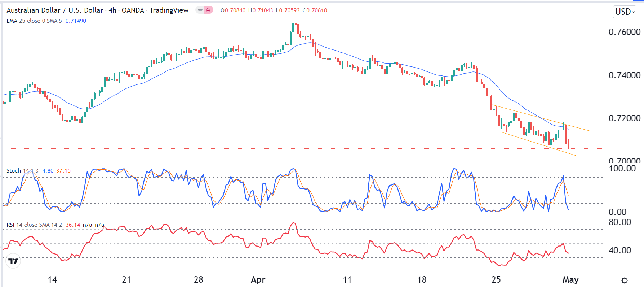644x287 pixels.
Task: Click the low price L0.70593
Action: tap(288, 10)
